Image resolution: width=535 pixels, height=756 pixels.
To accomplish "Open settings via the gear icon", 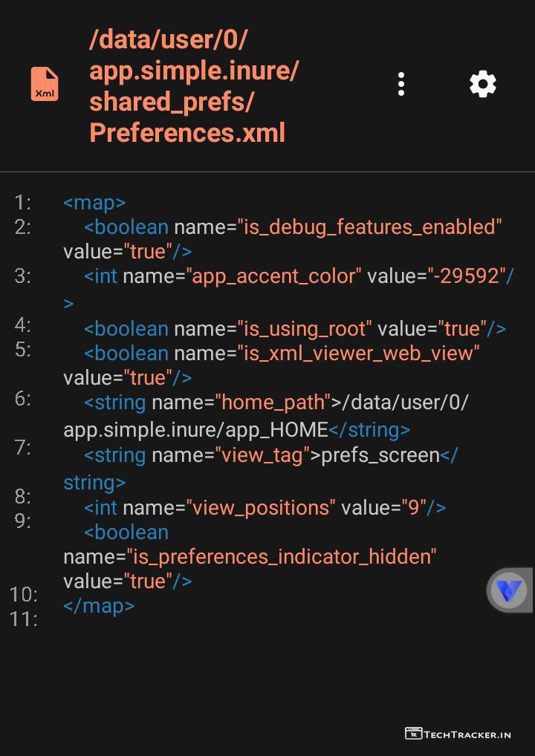I will click(x=483, y=84).
